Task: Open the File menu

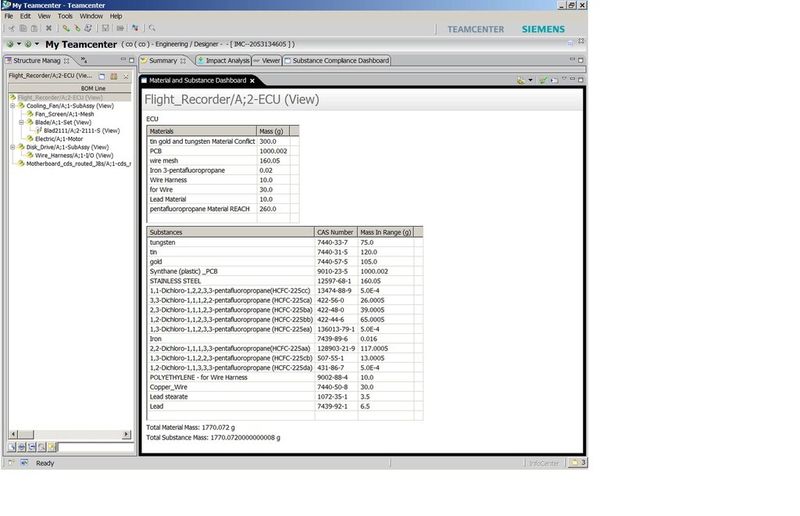Action: (x=9, y=16)
